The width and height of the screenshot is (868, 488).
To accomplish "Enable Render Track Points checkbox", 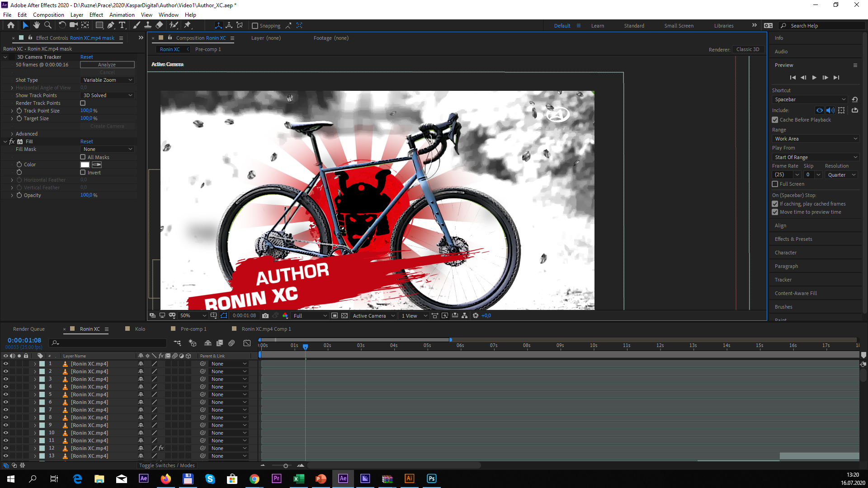I will click(83, 103).
